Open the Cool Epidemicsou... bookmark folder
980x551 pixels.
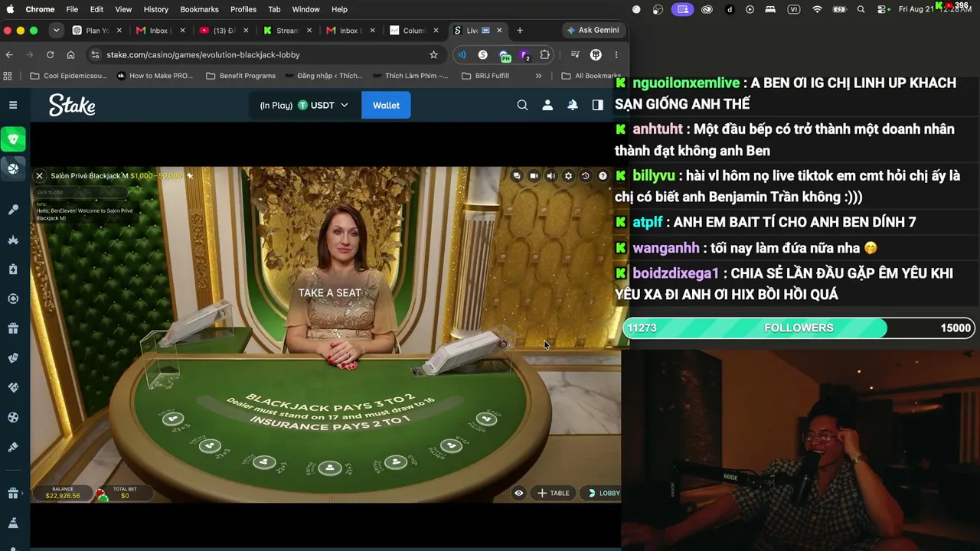(69, 76)
